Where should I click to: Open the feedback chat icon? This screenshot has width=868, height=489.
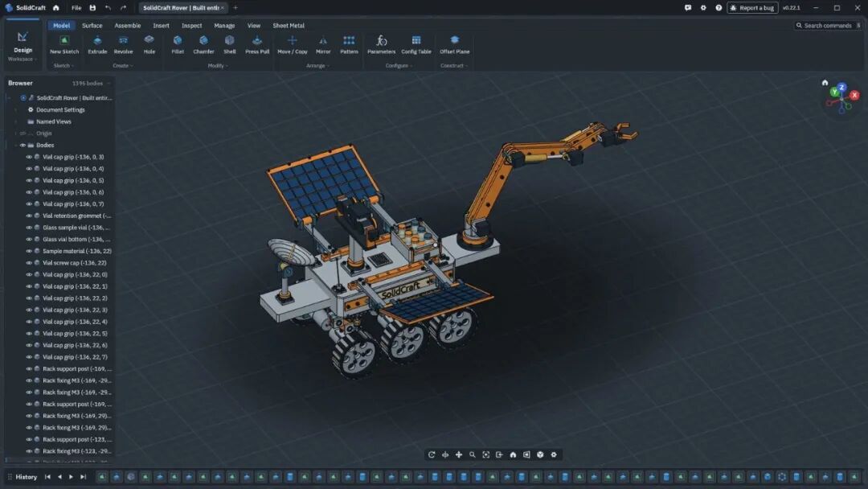(x=687, y=8)
